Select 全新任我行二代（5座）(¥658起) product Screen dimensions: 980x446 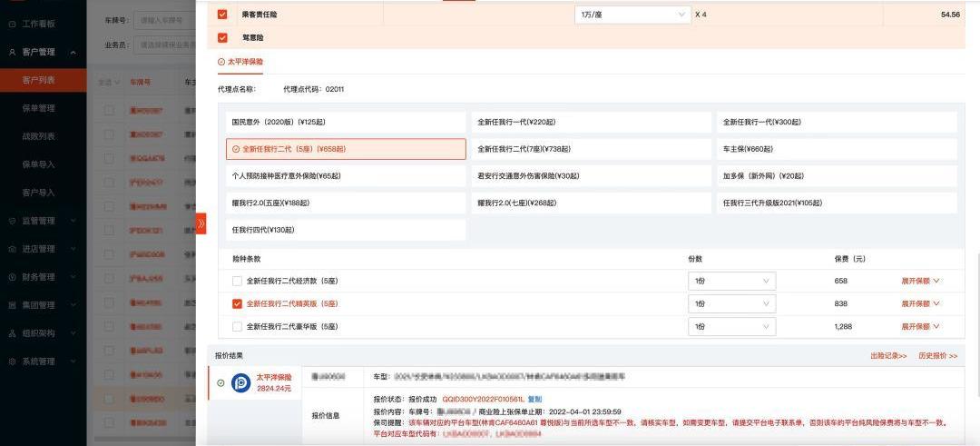[x=346, y=150]
